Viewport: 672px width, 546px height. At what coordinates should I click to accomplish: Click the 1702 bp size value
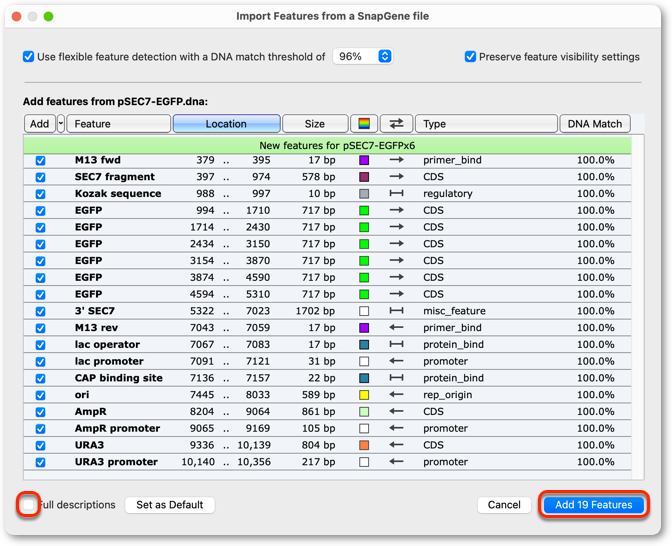[x=315, y=311]
